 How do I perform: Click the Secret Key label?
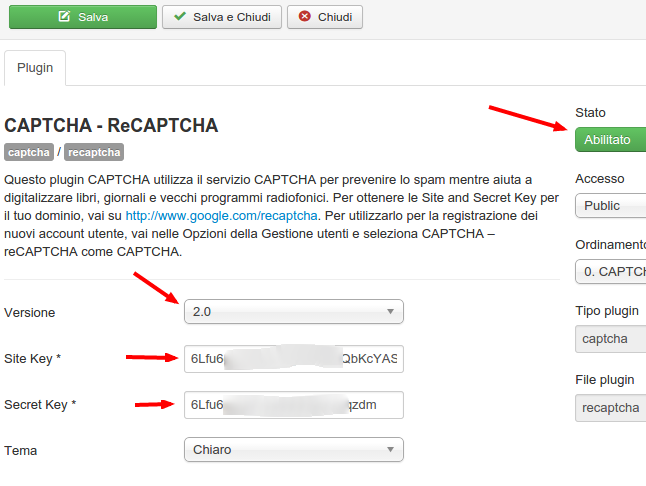tap(40, 405)
